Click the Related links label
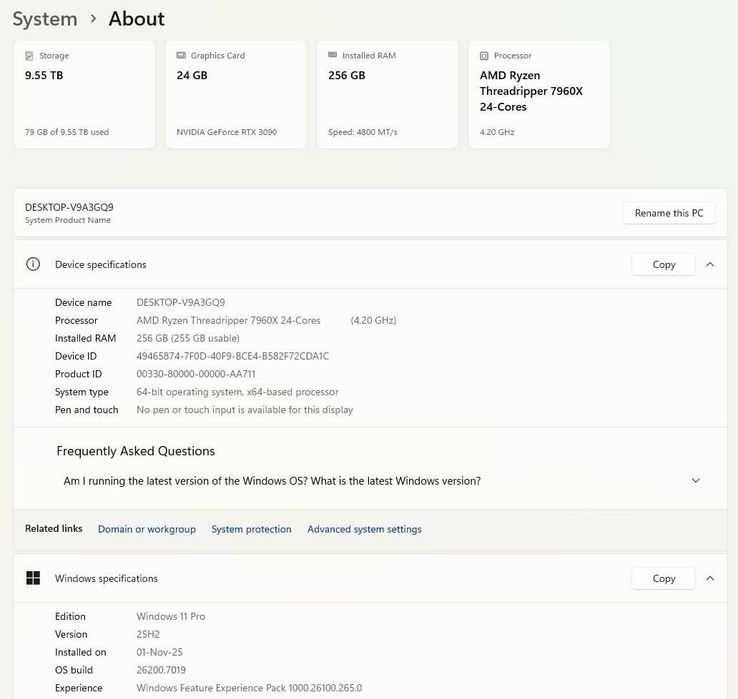The height and width of the screenshot is (699, 738). [x=54, y=529]
